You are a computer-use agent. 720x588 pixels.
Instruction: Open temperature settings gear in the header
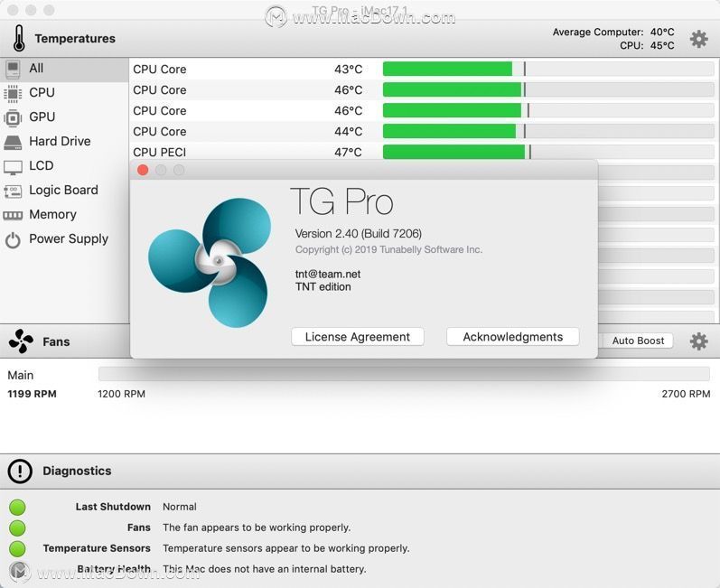point(698,39)
